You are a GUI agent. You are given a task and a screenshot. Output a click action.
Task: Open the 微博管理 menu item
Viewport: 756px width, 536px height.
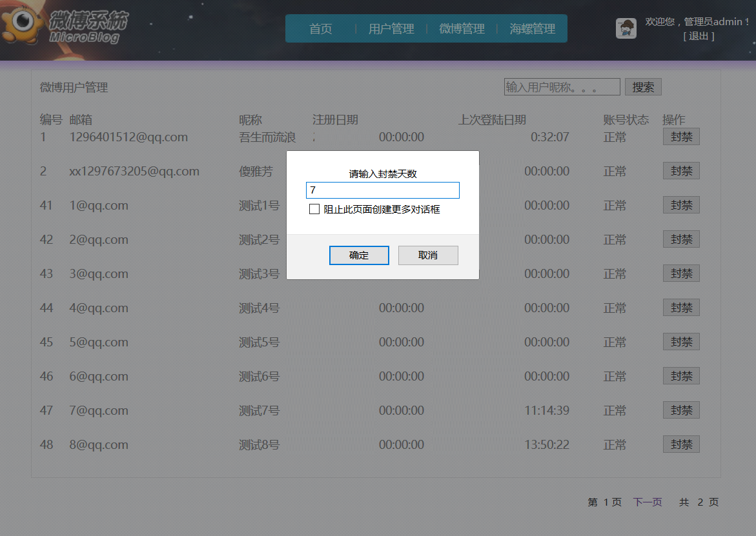click(462, 29)
